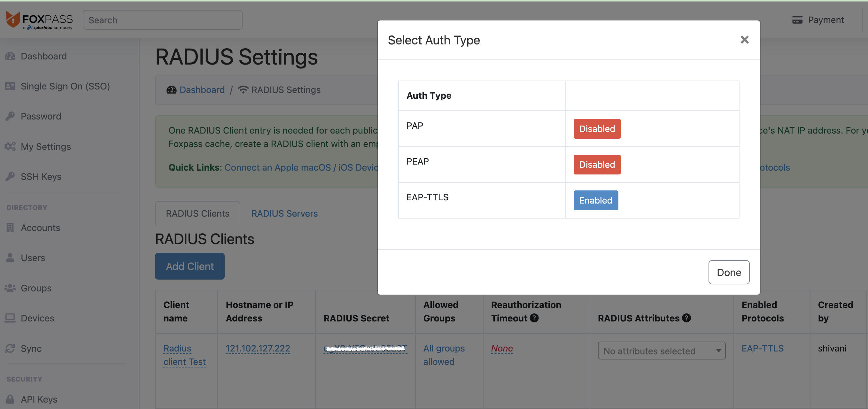Image resolution: width=868 pixels, height=409 pixels.
Task: Expand the Groups directory section
Action: coord(36,288)
